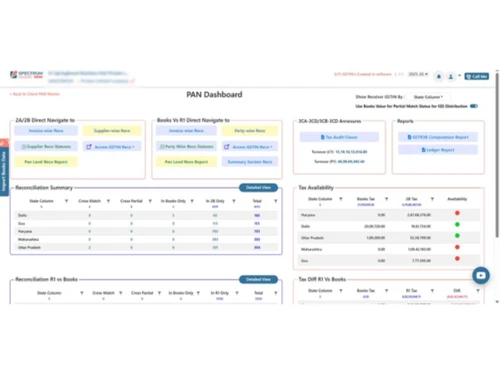Filter 2B Tax in Tax Availability
Image resolution: width=500 pixels, height=375 pixels.
click(432, 199)
